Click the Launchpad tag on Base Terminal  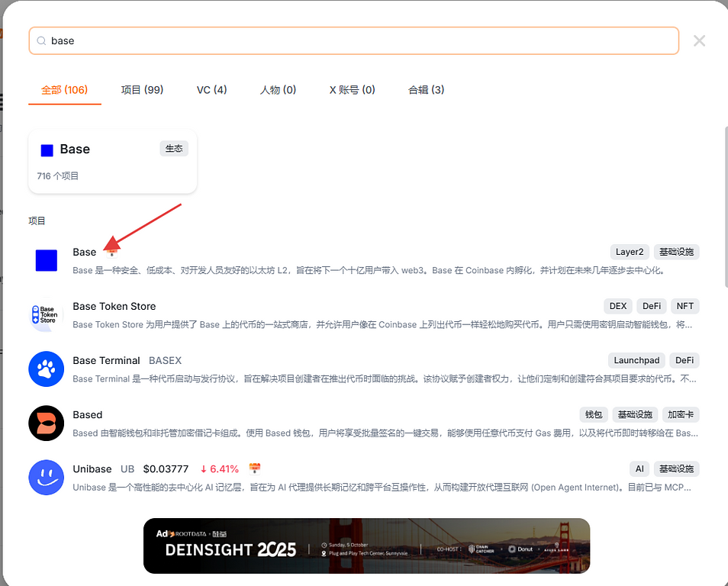637,360
